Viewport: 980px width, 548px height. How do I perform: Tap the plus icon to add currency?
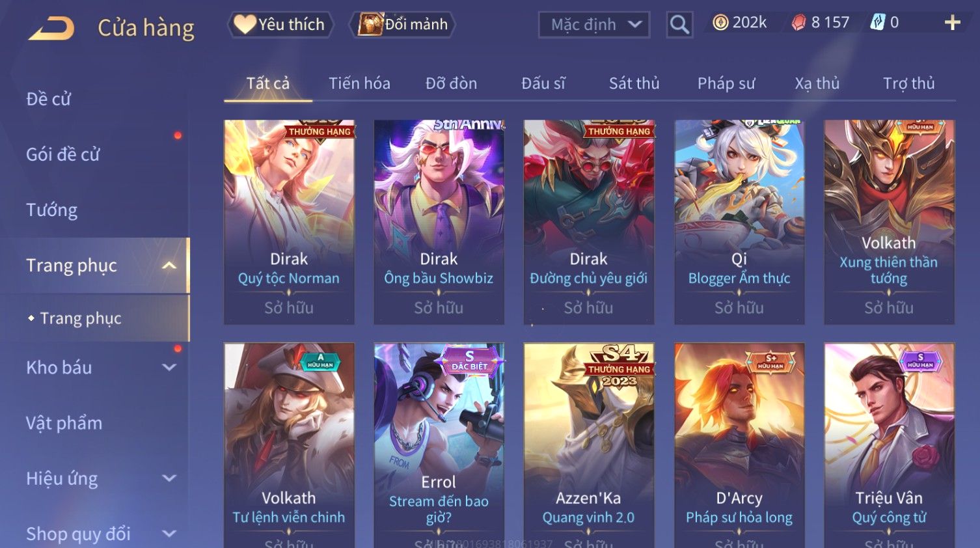point(952,23)
